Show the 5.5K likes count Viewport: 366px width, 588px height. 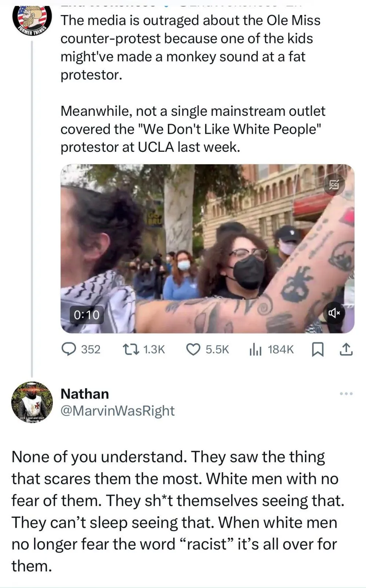point(217,349)
